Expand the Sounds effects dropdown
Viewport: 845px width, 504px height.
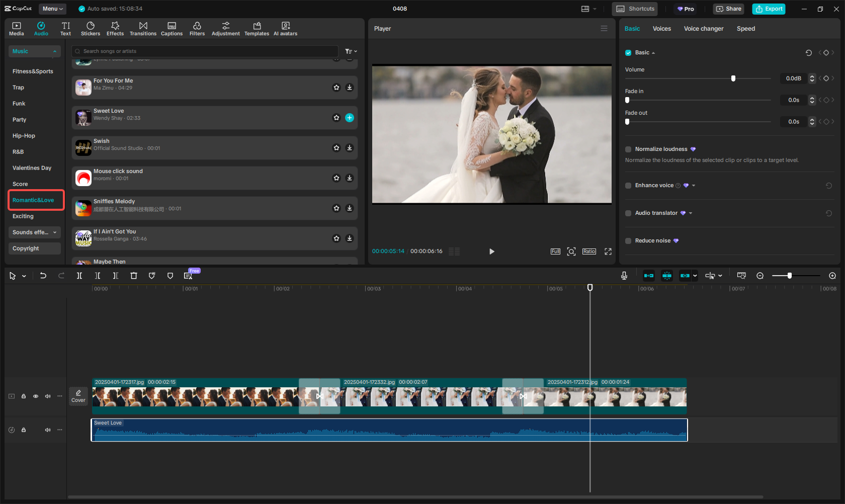pyautogui.click(x=34, y=232)
